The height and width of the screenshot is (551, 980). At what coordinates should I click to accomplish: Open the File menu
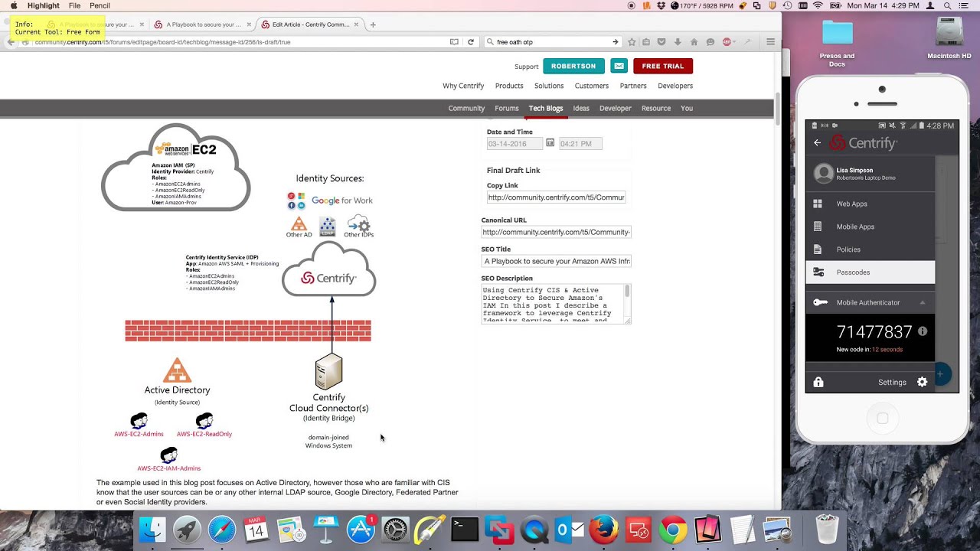(74, 5)
